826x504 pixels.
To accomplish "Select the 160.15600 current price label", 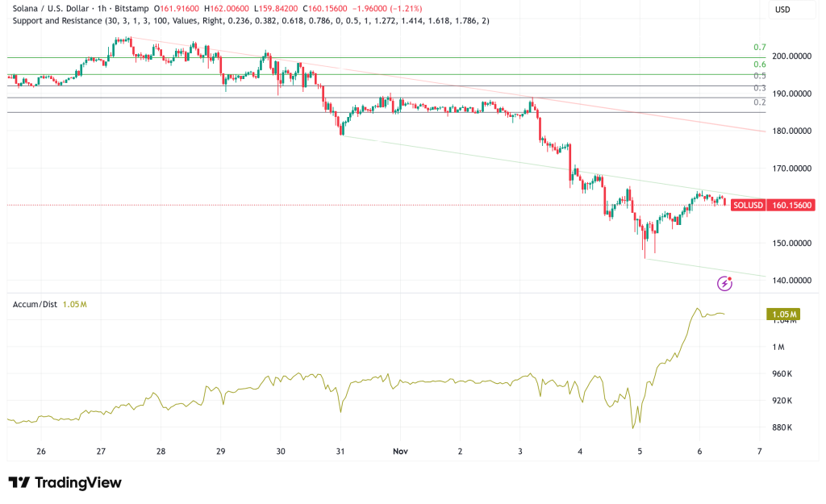I will (x=791, y=205).
